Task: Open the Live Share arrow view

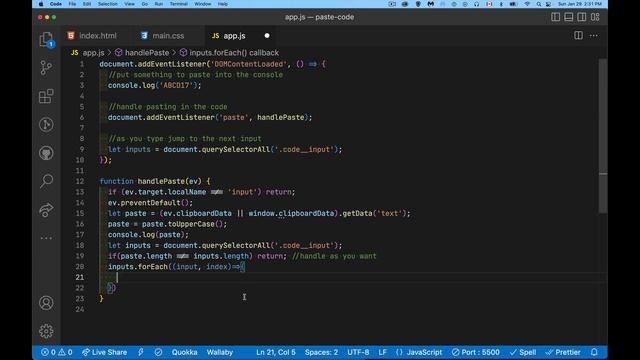Action: point(46,210)
